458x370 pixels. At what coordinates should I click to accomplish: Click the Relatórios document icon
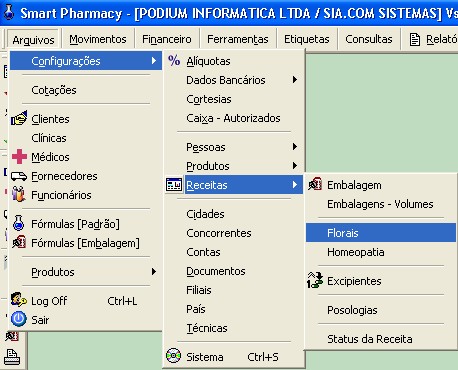[415, 40]
